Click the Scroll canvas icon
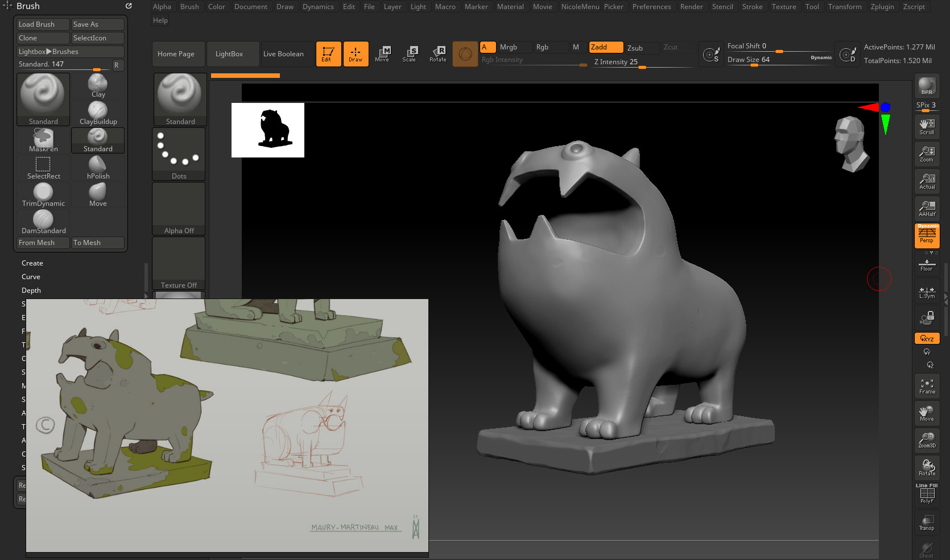Screen dimensions: 950x560 [x=927, y=127]
